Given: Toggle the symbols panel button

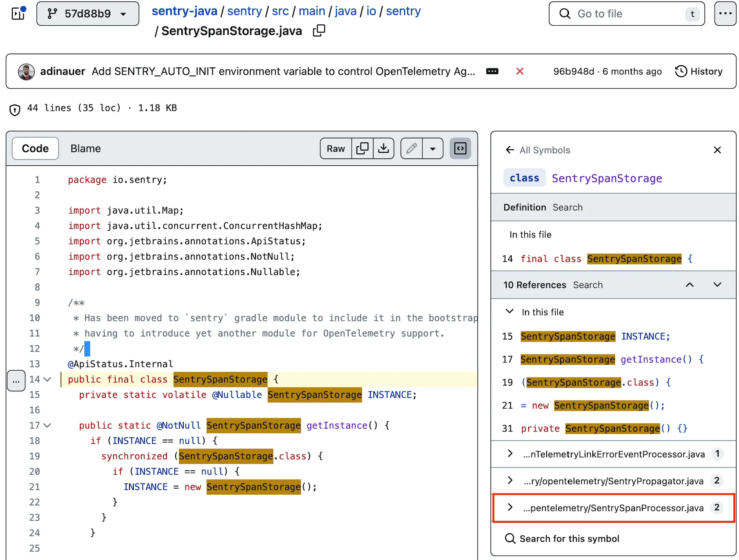Looking at the screenshot, I should point(460,149).
